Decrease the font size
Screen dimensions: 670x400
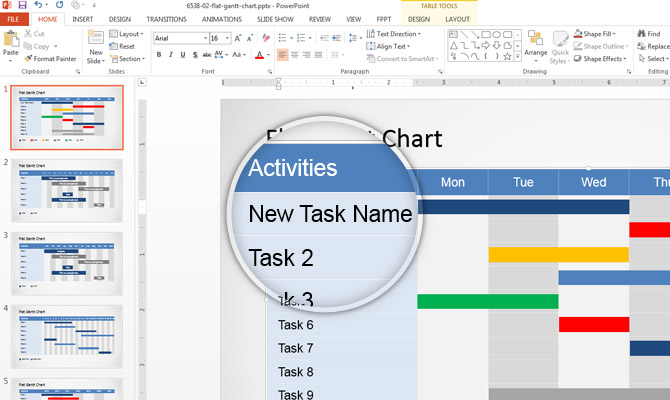click(250, 38)
